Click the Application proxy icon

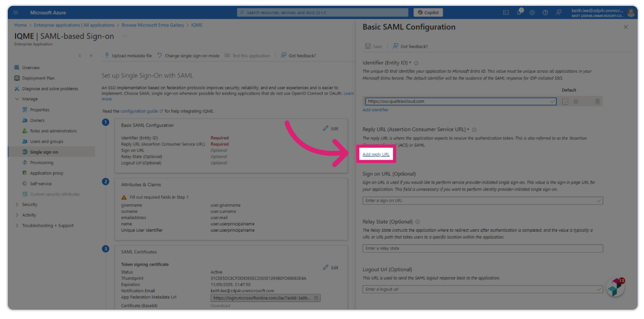pos(25,173)
